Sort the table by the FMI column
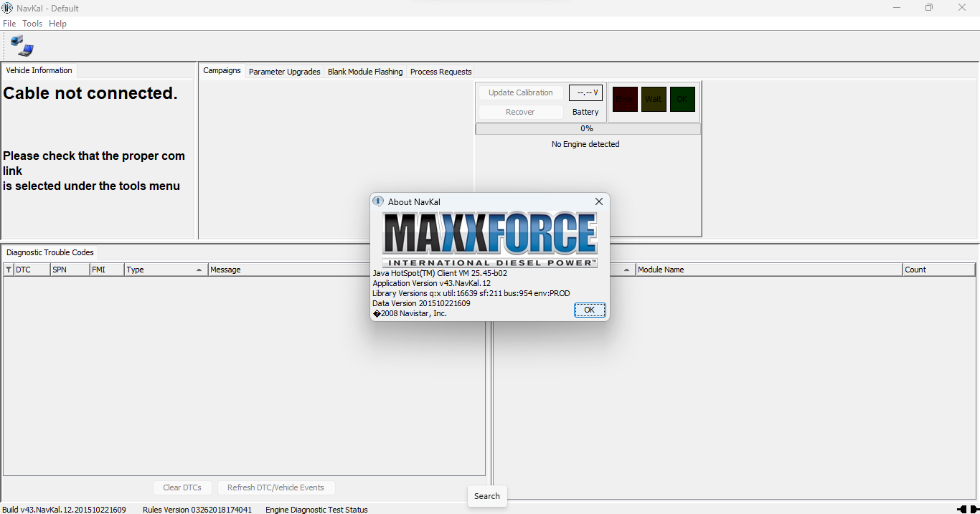Image resolution: width=980 pixels, height=514 pixels. point(107,270)
